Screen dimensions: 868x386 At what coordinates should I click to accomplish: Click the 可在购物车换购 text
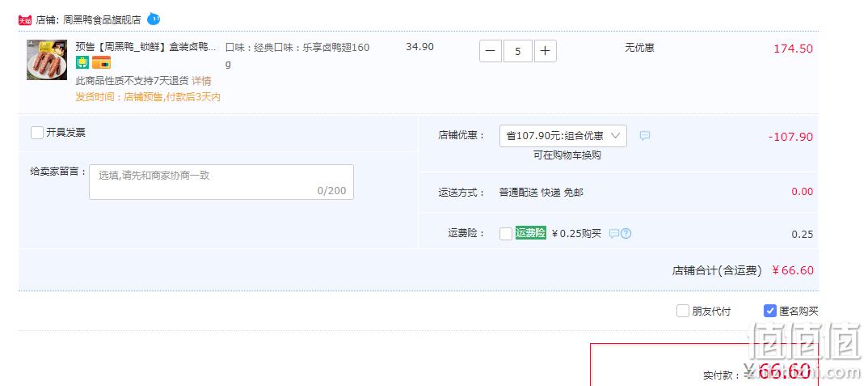(x=567, y=155)
